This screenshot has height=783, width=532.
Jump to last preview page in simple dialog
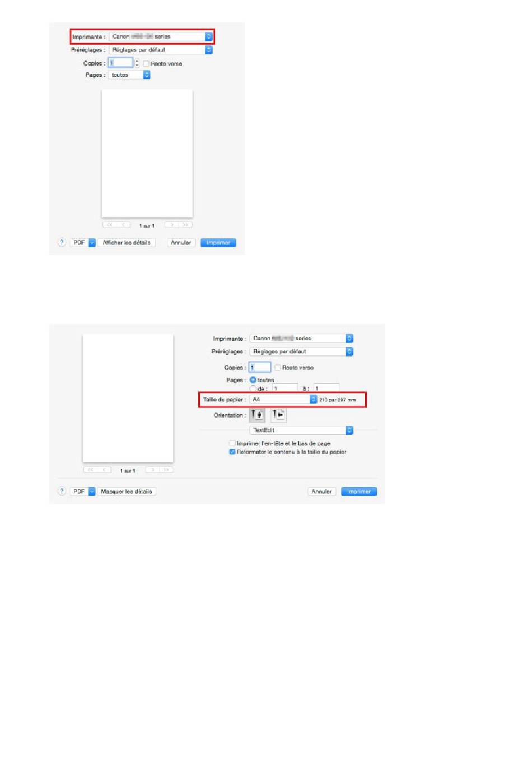point(185,225)
